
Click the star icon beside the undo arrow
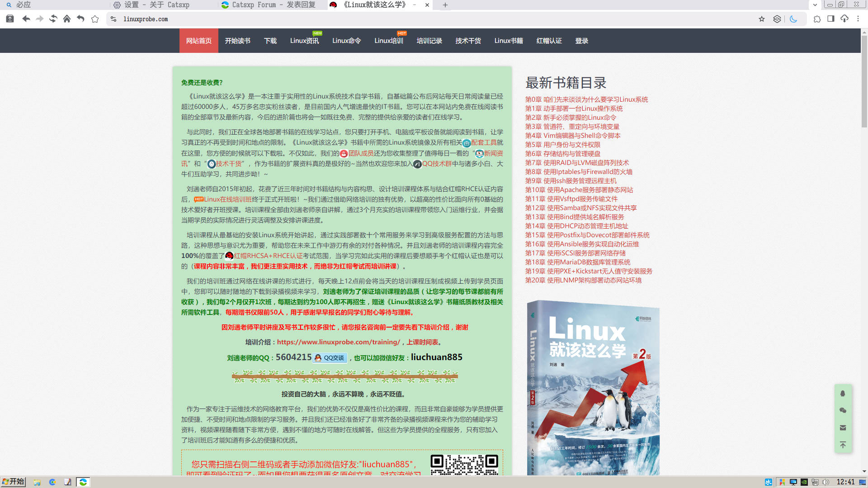click(95, 19)
